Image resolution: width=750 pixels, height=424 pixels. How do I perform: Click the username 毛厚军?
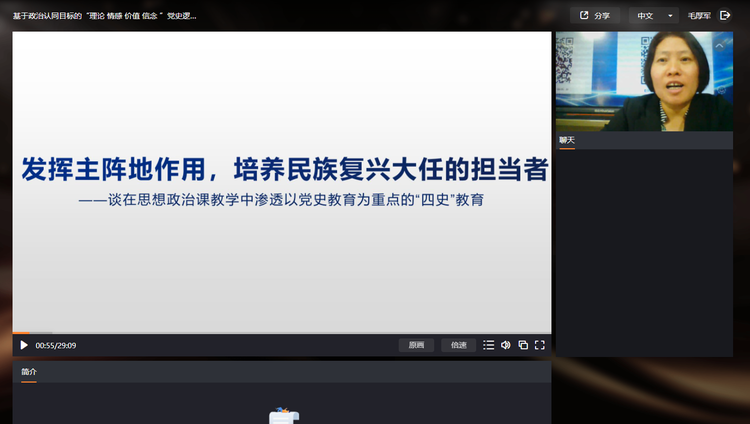(x=699, y=16)
